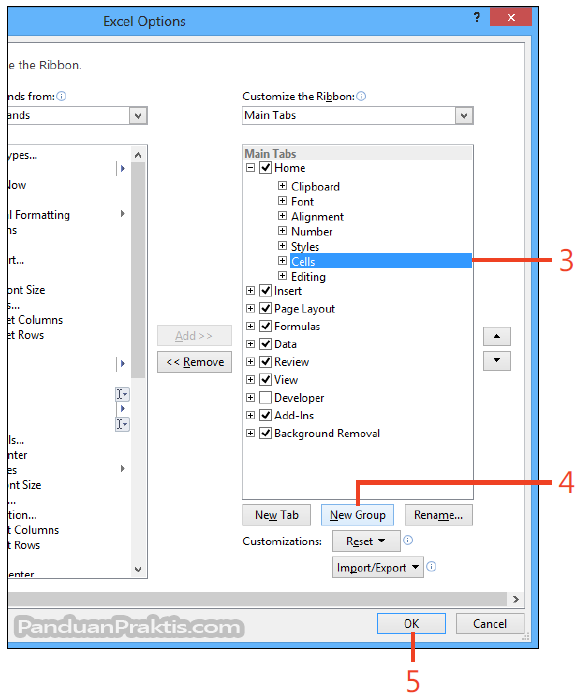Expand the Add-Ins tab node
Screen dimensions: 580x698
(x=251, y=415)
